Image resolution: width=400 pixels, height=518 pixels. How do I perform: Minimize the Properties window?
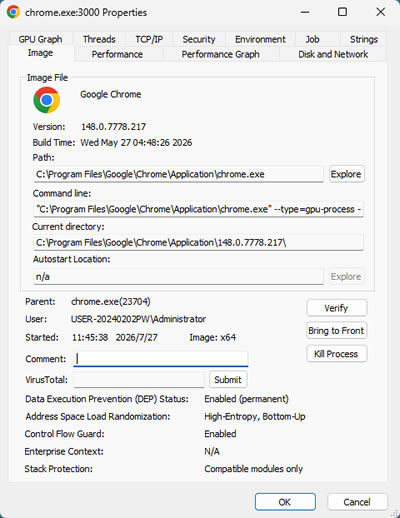point(305,12)
